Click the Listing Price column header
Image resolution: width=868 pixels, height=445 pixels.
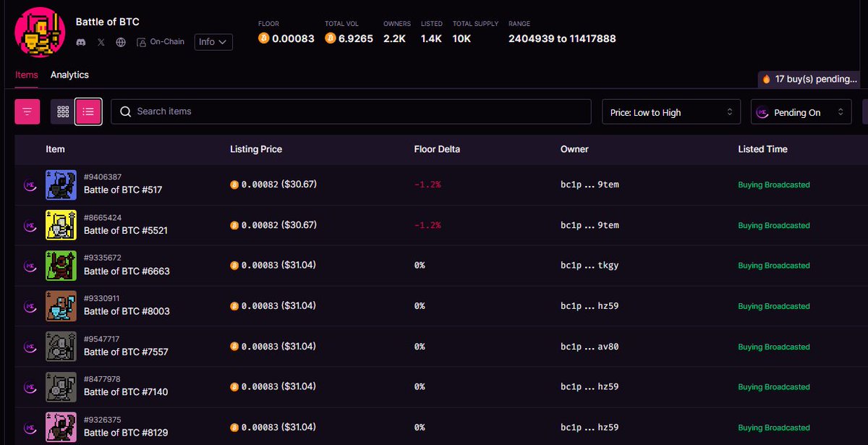[x=256, y=149]
